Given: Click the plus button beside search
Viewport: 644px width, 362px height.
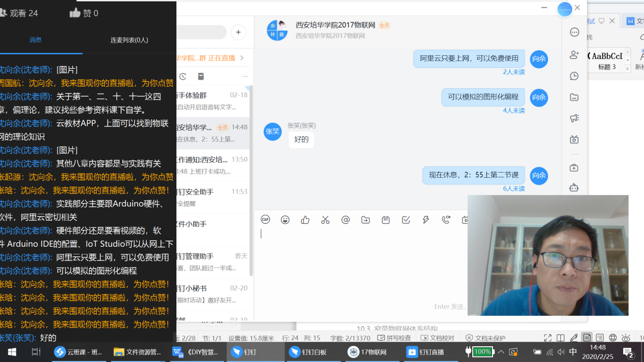Looking at the screenshot, I should coord(238,32).
